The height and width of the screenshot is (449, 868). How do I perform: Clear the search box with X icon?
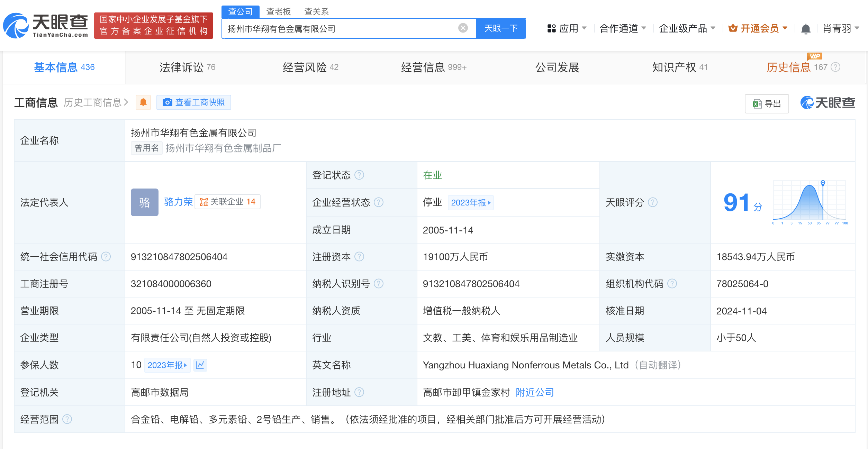(x=463, y=28)
